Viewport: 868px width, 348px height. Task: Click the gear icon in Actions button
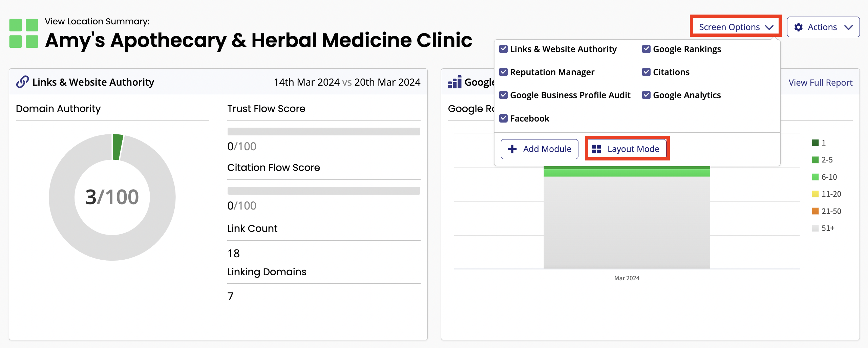point(798,27)
